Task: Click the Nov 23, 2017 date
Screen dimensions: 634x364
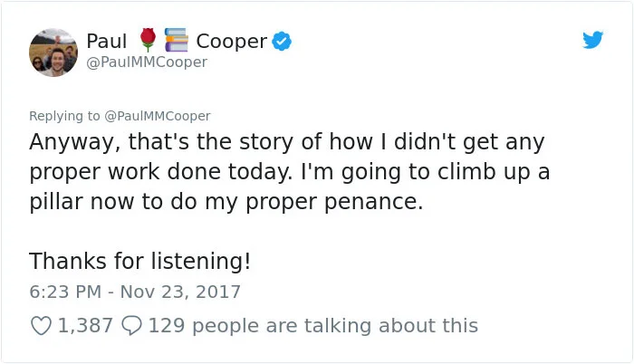Action: tap(180, 292)
